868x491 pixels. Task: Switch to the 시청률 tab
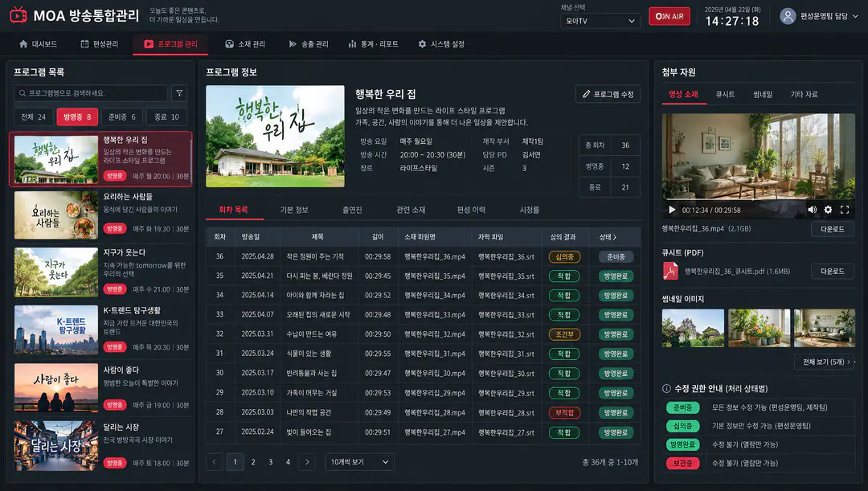click(529, 210)
